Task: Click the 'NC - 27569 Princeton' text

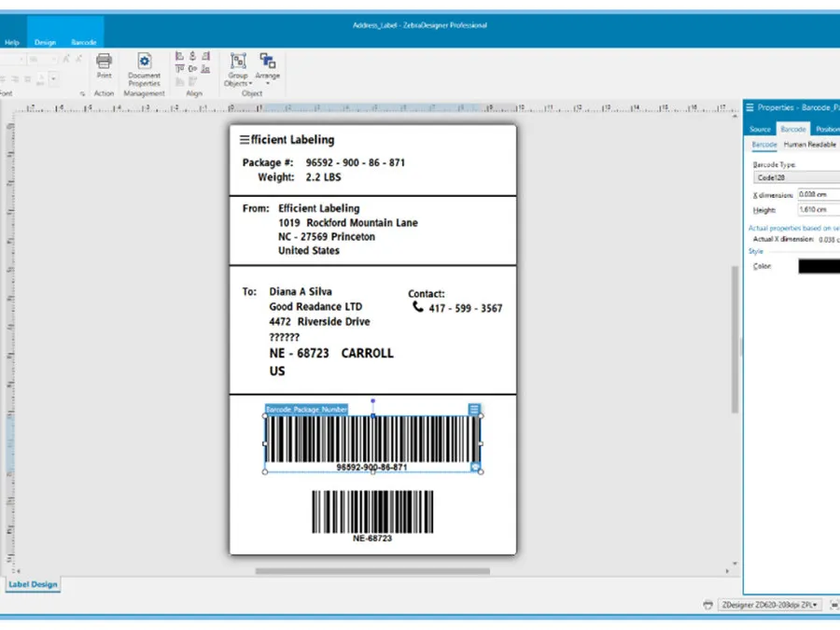Action: pyautogui.click(x=327, y=237)
